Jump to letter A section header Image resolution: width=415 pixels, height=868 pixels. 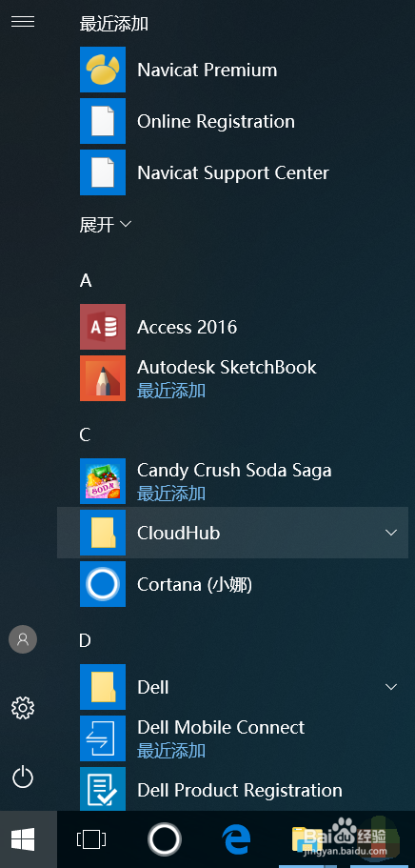click(86, 281)
